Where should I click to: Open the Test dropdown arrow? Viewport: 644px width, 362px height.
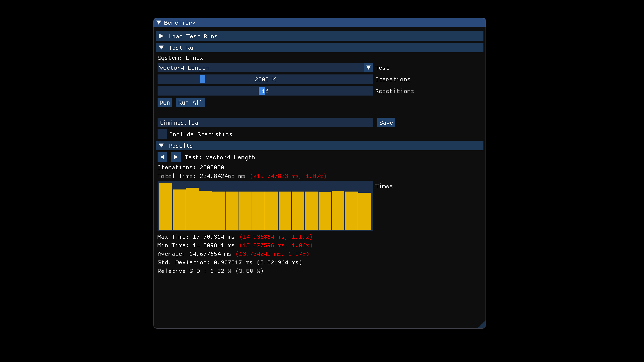pos(368,68)
